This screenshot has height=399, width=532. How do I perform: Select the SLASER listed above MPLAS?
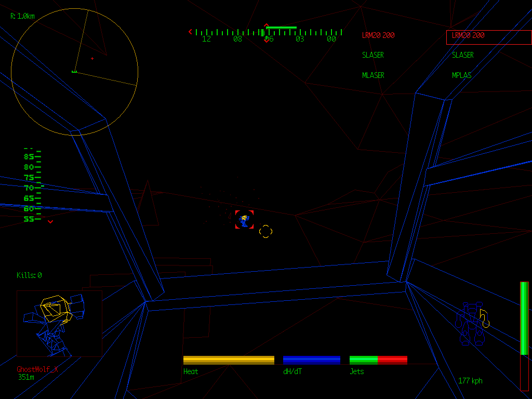click(x=462, y=55)
